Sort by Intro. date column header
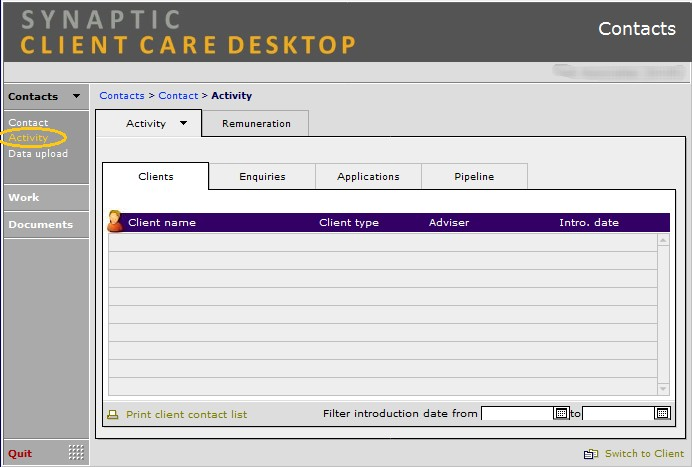The width and height of the screenshot is (692, 467). 589,222
